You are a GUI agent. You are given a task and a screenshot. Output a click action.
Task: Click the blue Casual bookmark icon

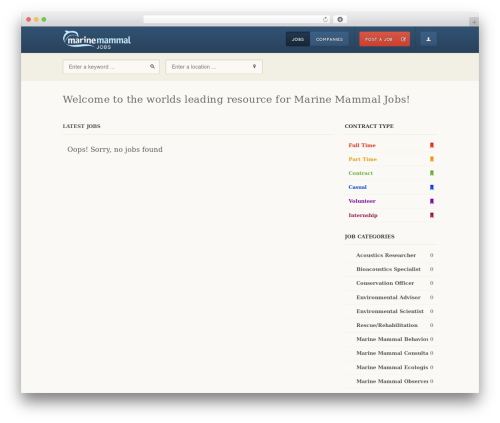point(432,187)
